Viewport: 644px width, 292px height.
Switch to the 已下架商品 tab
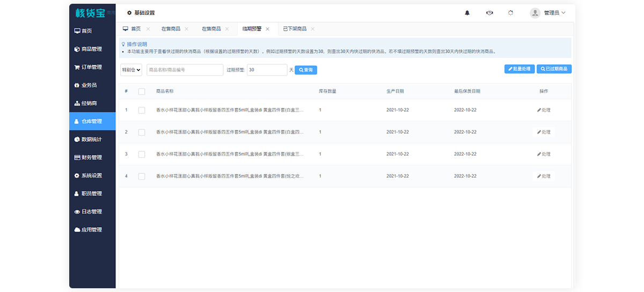(x=295, y=29)
